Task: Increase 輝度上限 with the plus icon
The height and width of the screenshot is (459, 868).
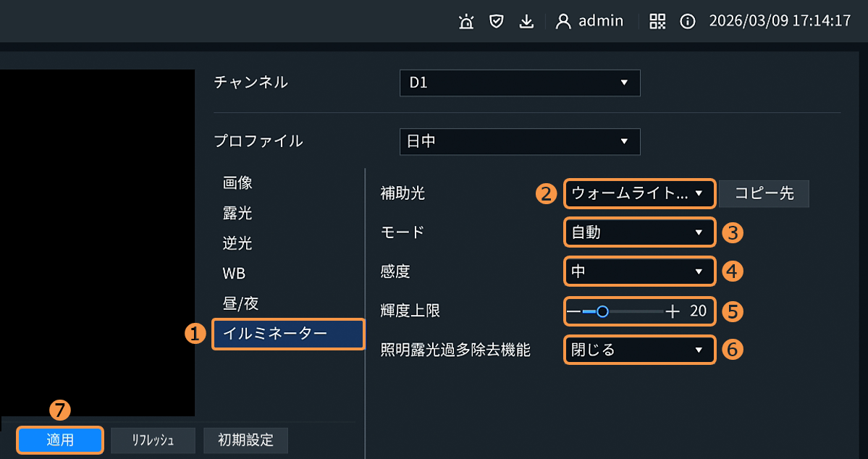Action: click(673, 312)
